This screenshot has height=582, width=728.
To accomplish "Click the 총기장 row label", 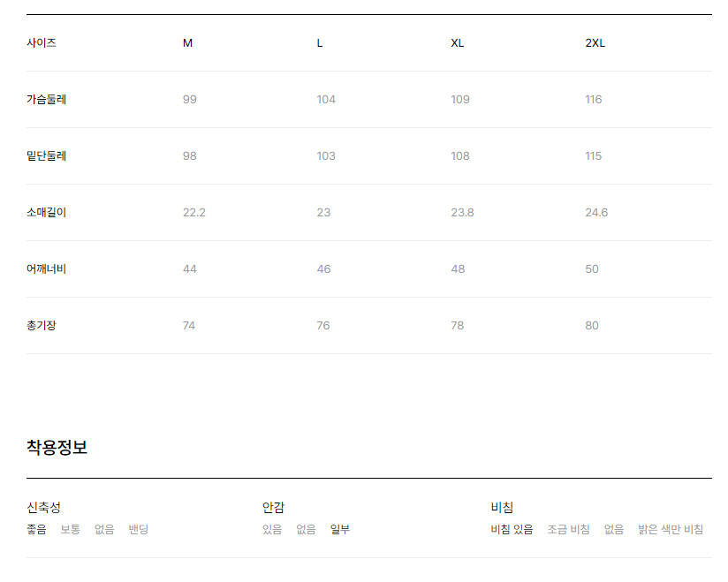I will (x=42, y=326).
